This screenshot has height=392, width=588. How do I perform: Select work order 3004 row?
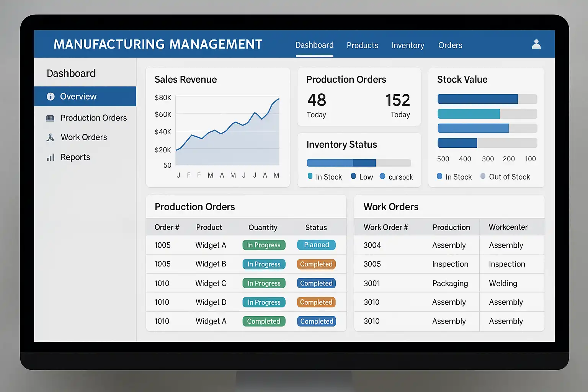tap(449, 245)
